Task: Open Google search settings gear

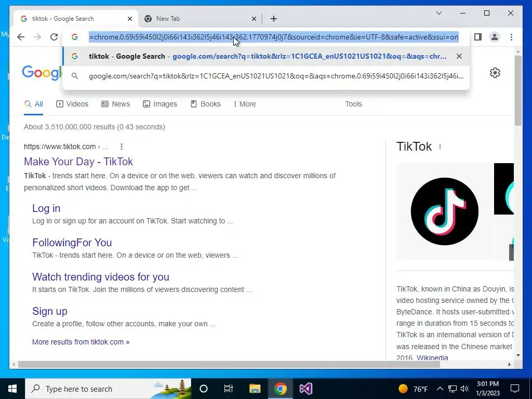Action: 495,73
